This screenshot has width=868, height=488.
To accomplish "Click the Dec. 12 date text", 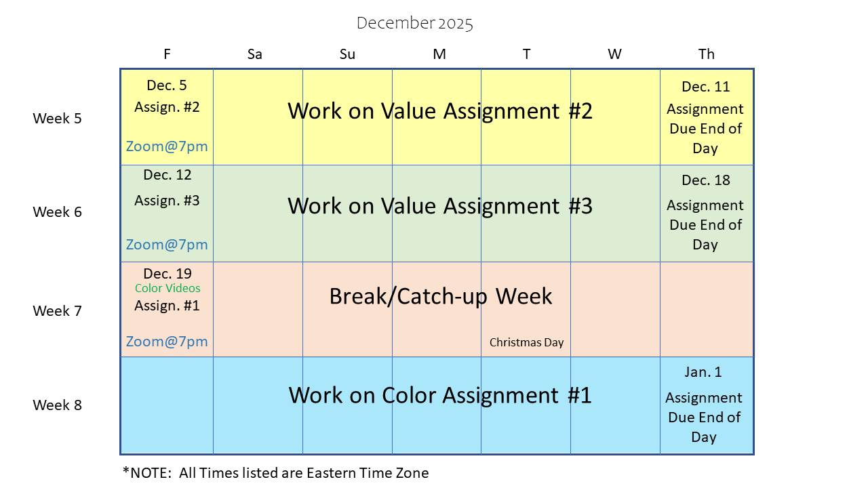I will pyautogui.click(x=167, y=175).
